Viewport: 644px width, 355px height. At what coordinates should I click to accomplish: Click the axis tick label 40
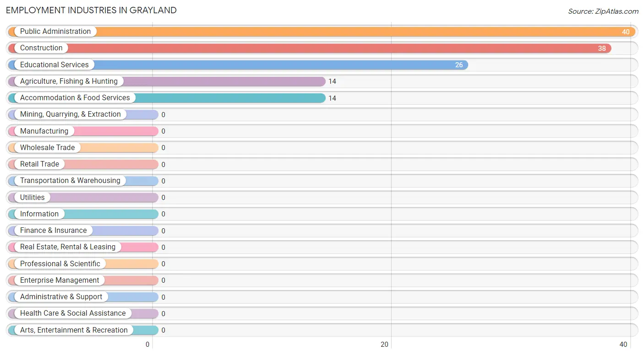point(623,344)
